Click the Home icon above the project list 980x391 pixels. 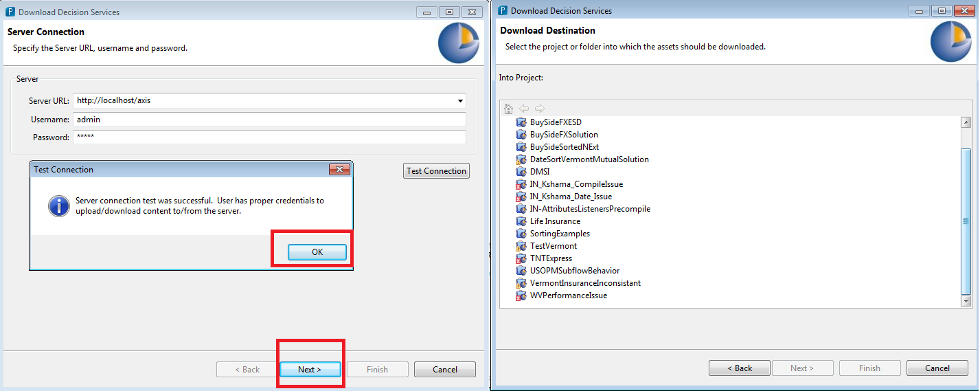(509, 109)
